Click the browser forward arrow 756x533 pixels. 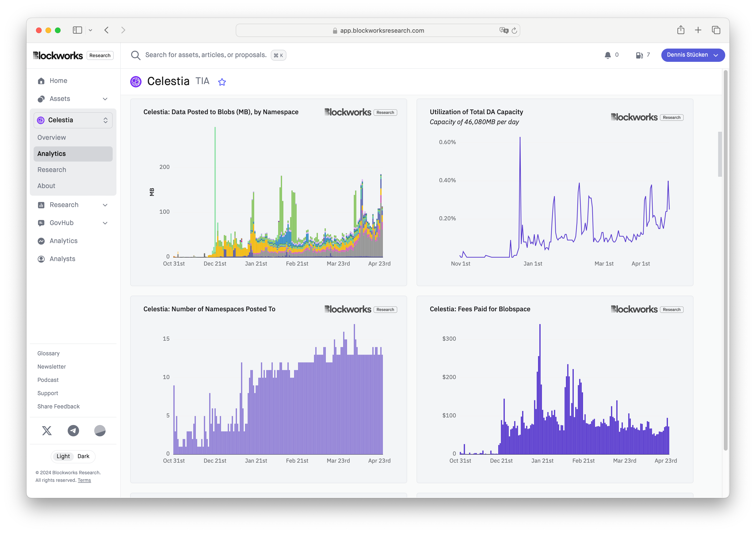click(123, 30)
